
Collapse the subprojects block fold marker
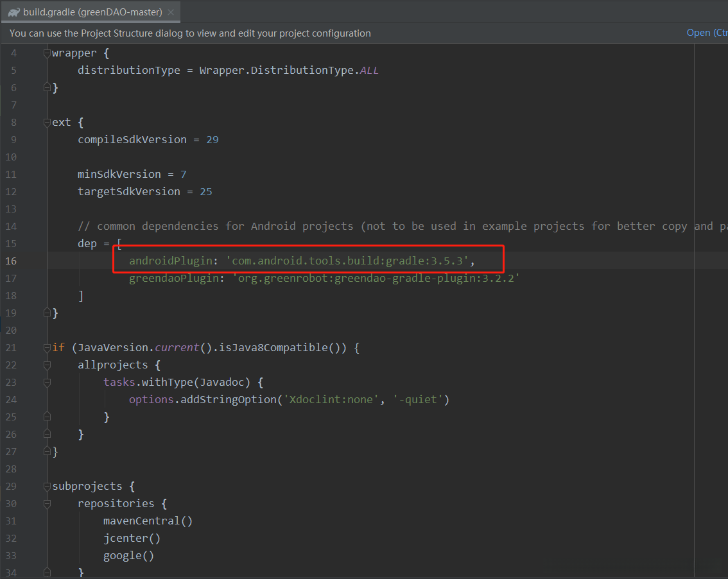pos(47,487)
